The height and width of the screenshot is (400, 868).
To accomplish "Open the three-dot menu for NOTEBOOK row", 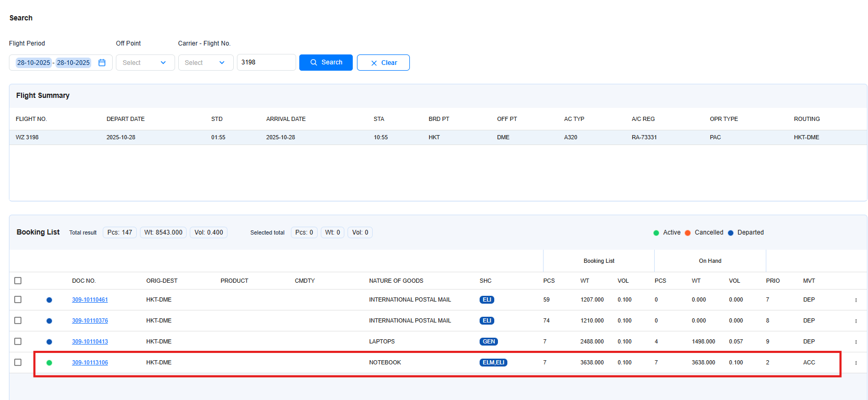I will [855, 363].
